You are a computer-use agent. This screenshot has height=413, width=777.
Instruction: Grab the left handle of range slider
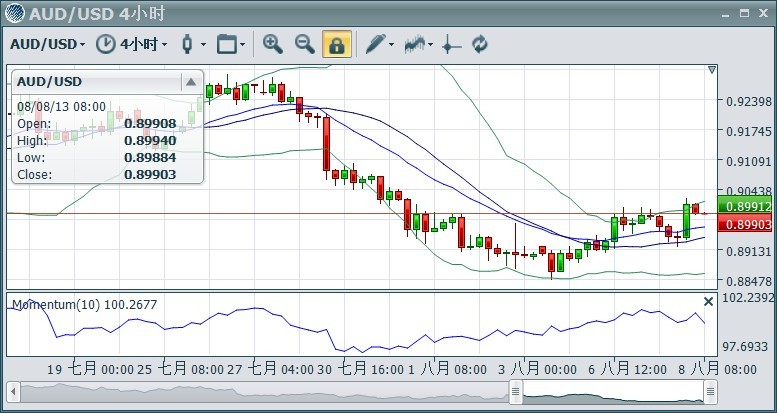point(516,392)
